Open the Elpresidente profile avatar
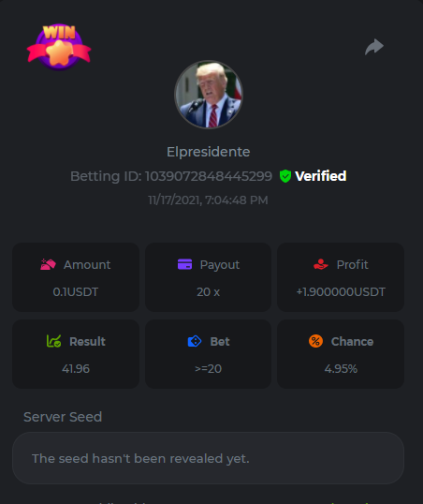This screenshot has width=423, height=504. click(x=209, y=95)
